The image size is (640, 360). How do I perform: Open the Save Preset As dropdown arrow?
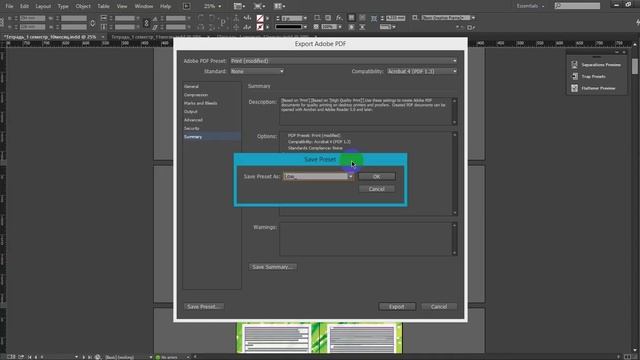coord(350,176)
